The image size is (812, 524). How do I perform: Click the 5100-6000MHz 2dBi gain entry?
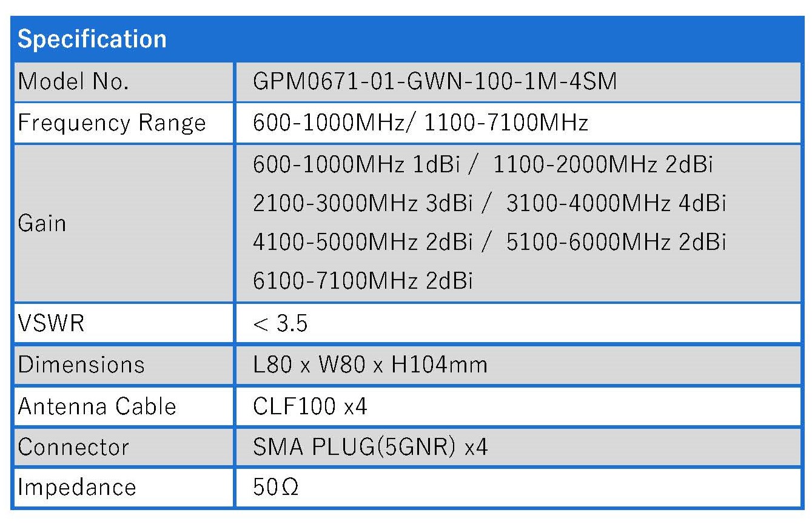pyautogui.click(x=616, y=242)
